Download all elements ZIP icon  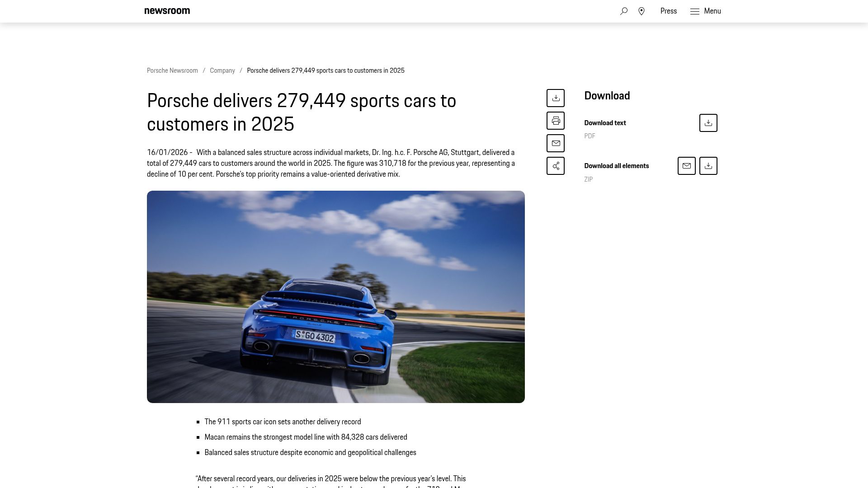coord(708,166)
